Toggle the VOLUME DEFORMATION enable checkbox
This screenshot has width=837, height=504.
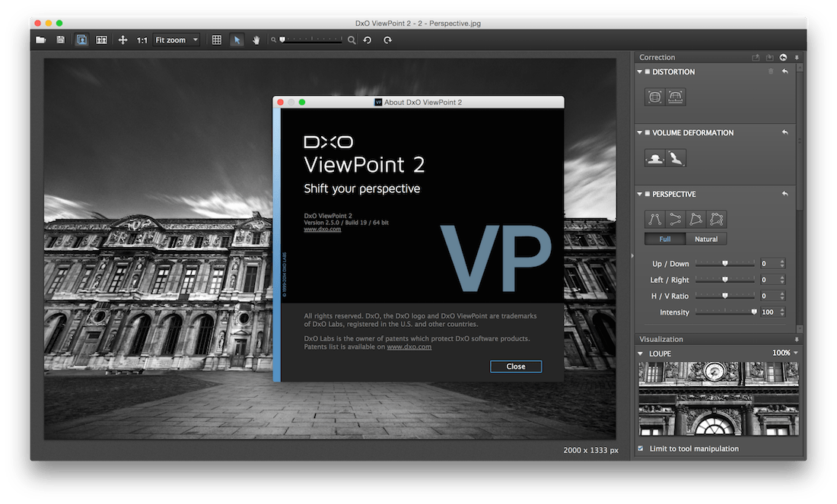[648, 132]
